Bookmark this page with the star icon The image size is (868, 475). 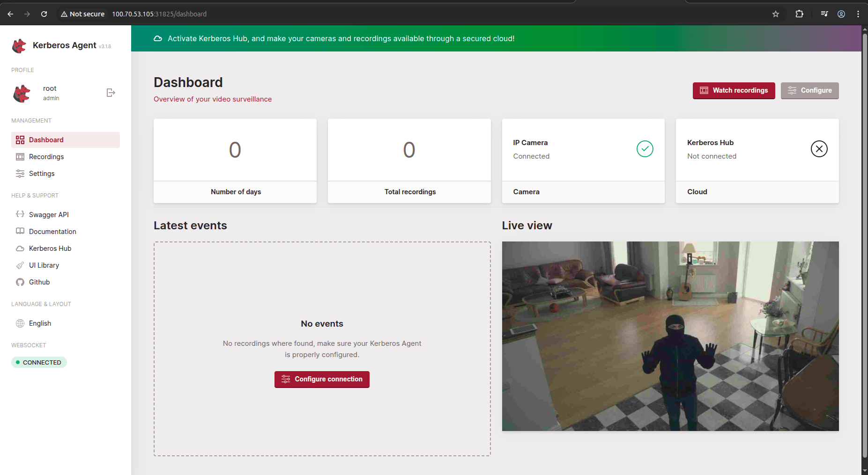(776, 14)
